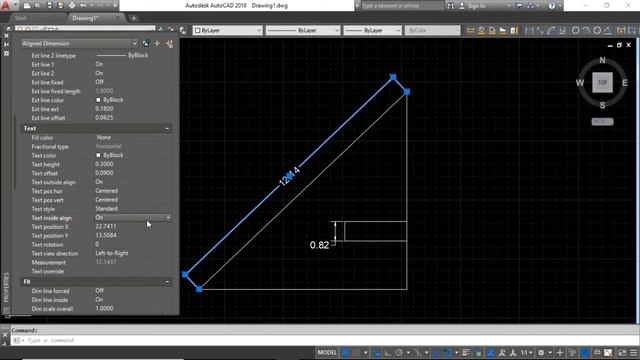The height and width of the screenshot is (360, 640).
Task: Toggle Object Snap in status bar
Action: pos(448,353)
